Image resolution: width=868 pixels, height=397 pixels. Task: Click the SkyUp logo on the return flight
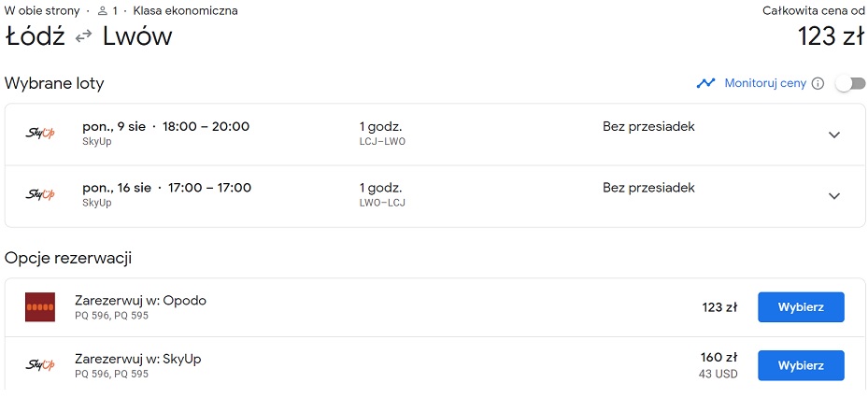coord(40,194)
